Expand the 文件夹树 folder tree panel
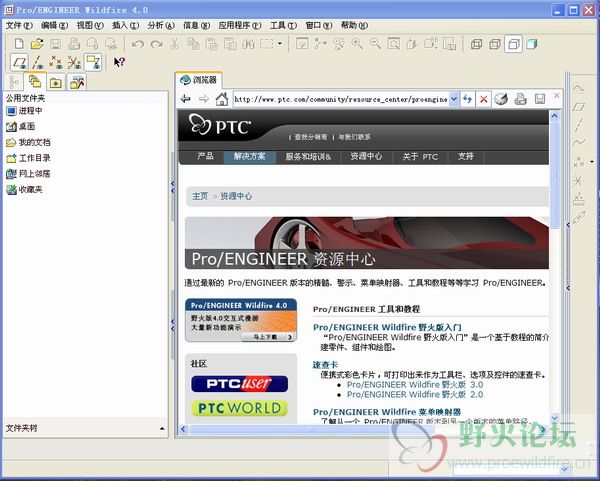600x481 pixels. [x=162, y=428]
